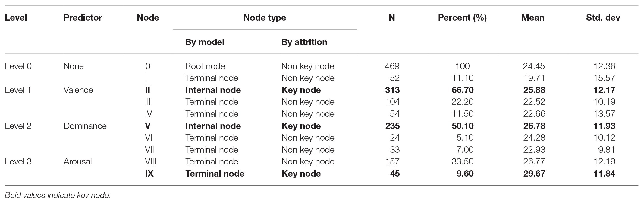Viewport: 644px width, 204px height.
Task: Click the Dominance predictor cell
Action: click(85, 126)
